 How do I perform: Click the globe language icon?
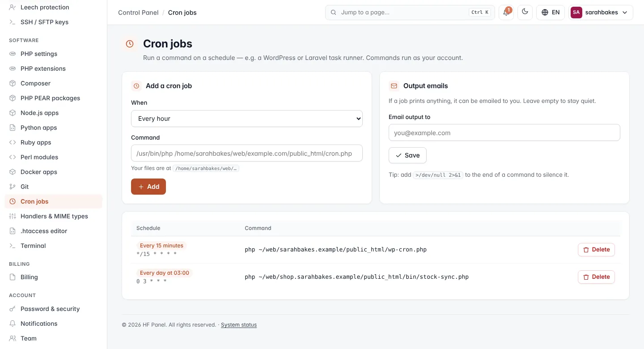(x=545, y=13)
